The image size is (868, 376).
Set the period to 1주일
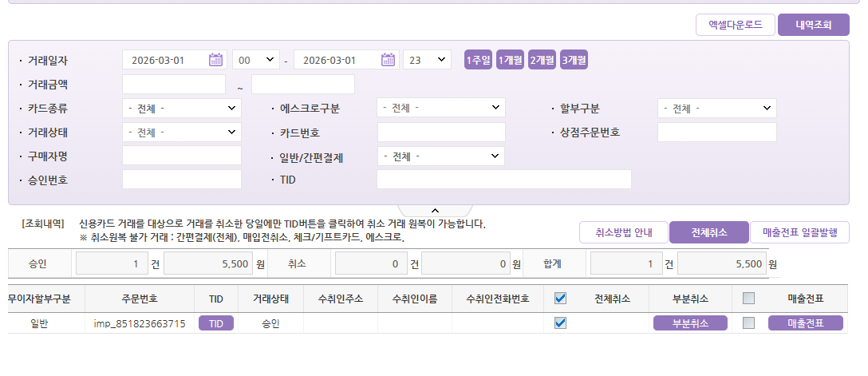(479, 60)
